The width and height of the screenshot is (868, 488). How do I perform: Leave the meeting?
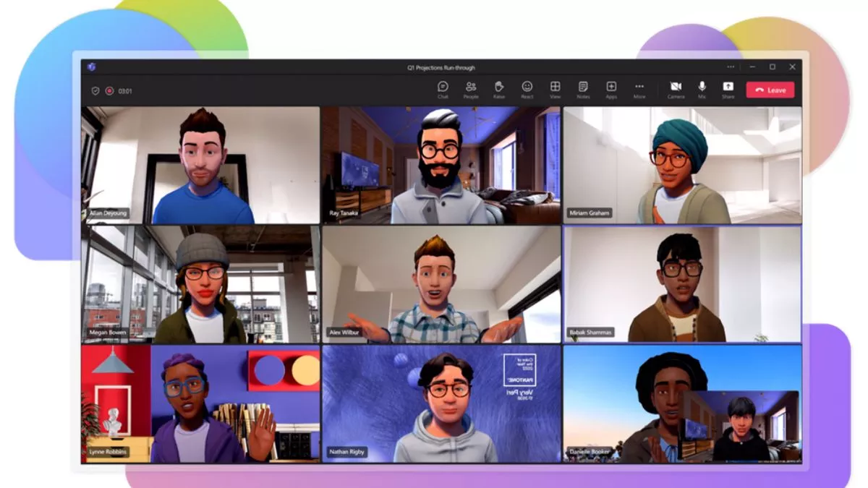770,90
